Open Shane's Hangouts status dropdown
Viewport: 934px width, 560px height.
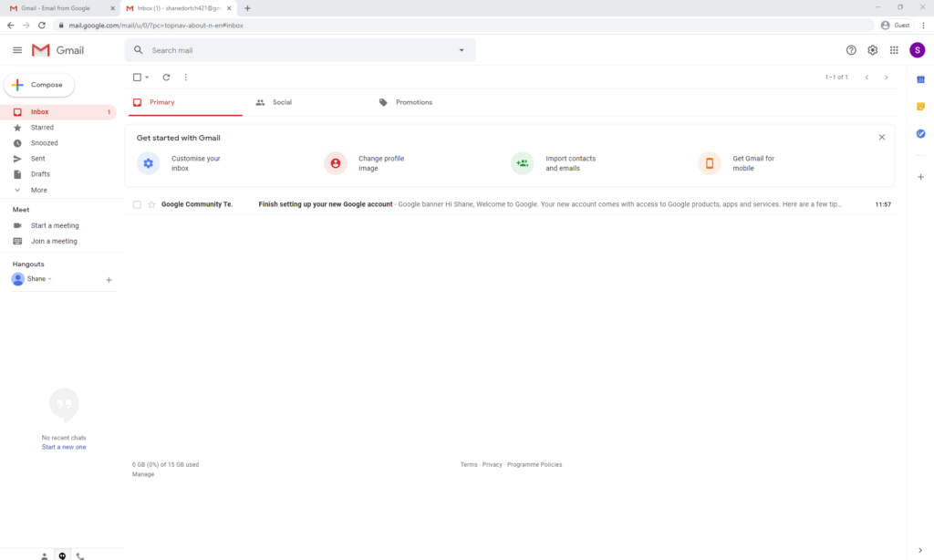pos(50,279)
